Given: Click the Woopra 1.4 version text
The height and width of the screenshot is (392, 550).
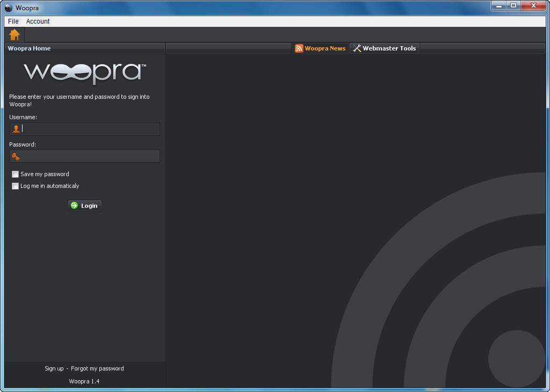Looking at the screenshot, I should 84,381.
